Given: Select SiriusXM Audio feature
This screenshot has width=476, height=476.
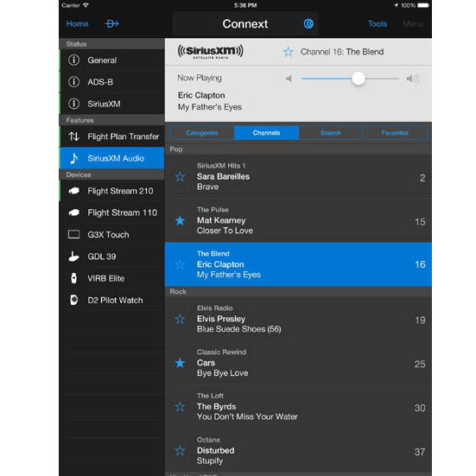Looking at the screenshot, I should (112, 158).
